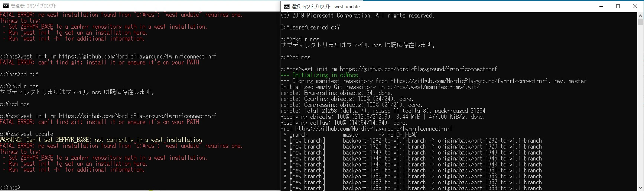Click the '* branch master -> FETCH_HEAD' line

[x=350, y=134]
